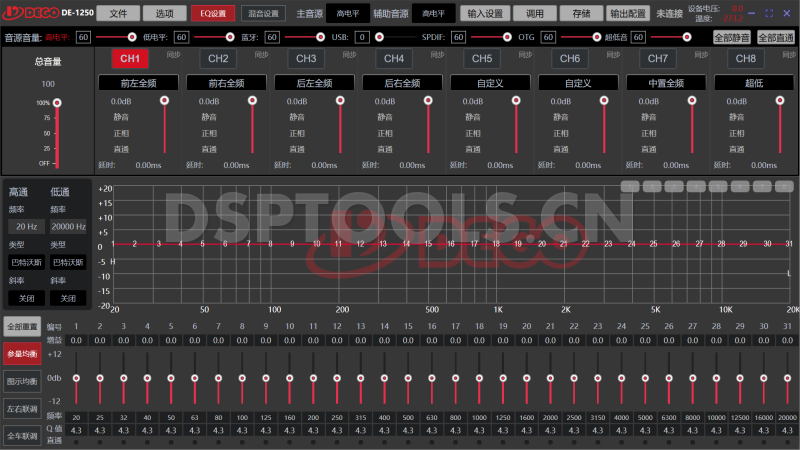
Task: Open the '文件' file menu
Action: click(118, 14)
